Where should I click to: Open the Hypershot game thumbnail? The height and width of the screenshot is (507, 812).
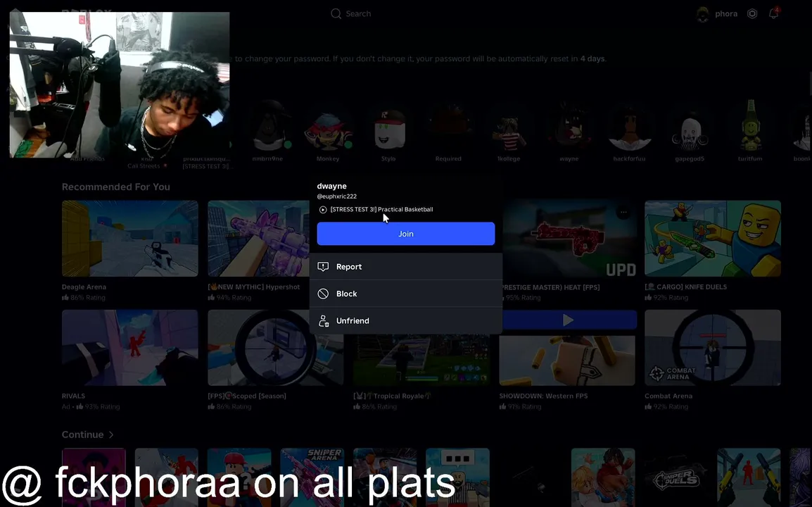[x=258, y=239]
